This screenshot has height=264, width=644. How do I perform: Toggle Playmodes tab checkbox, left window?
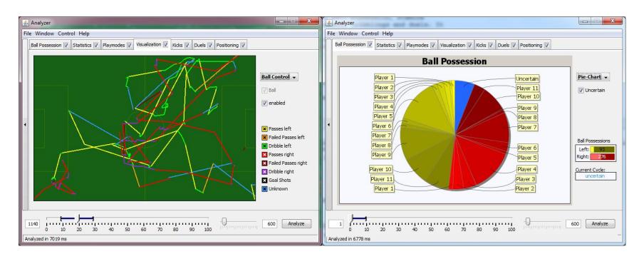coord(130,45)
